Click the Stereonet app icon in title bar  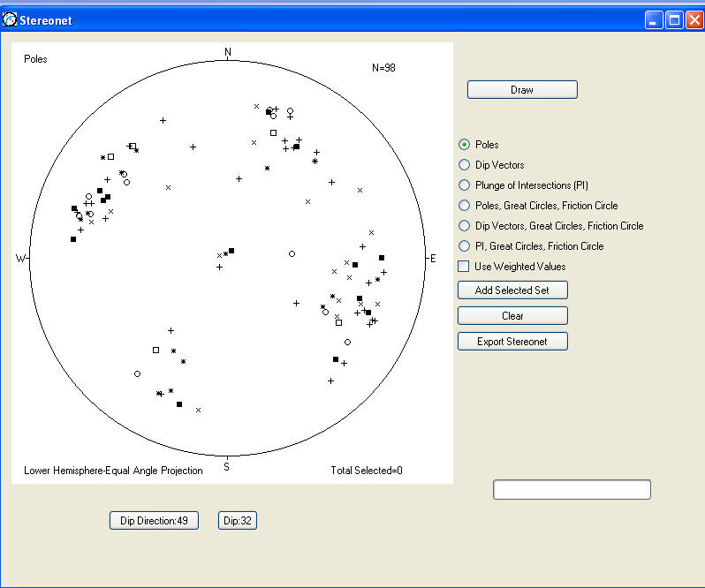[10, 19]
